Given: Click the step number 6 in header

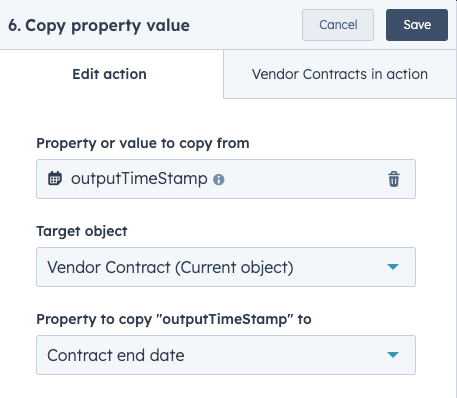Looking at the screenshot, I should coord(14,25).
